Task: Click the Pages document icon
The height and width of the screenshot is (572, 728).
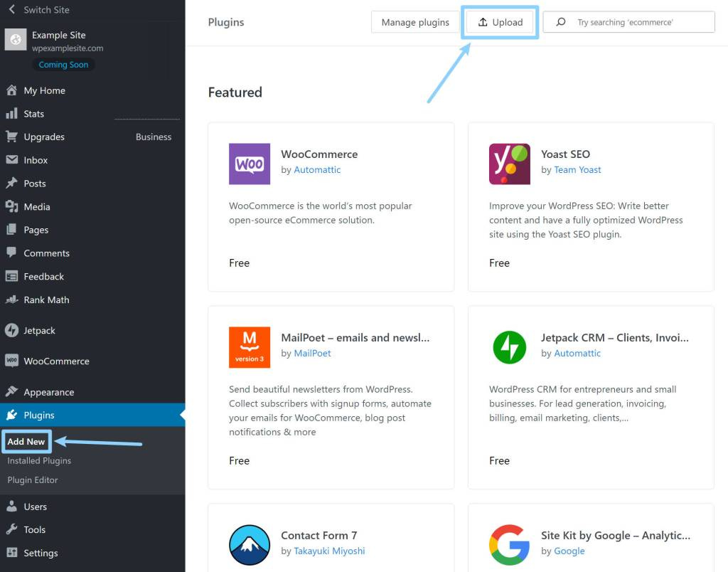Action: (11, 230)
